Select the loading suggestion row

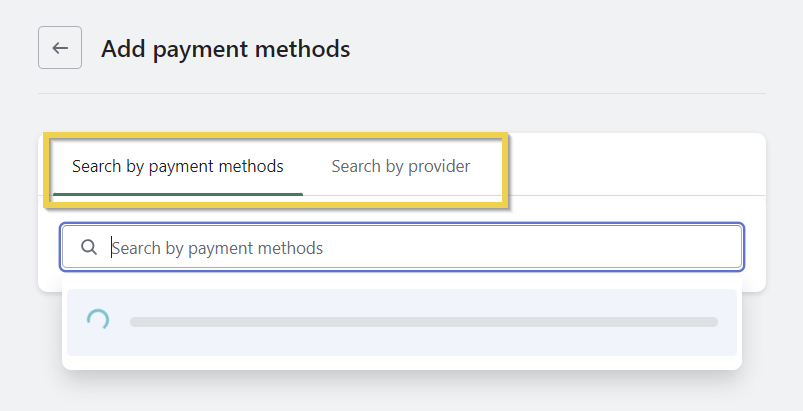402,322
